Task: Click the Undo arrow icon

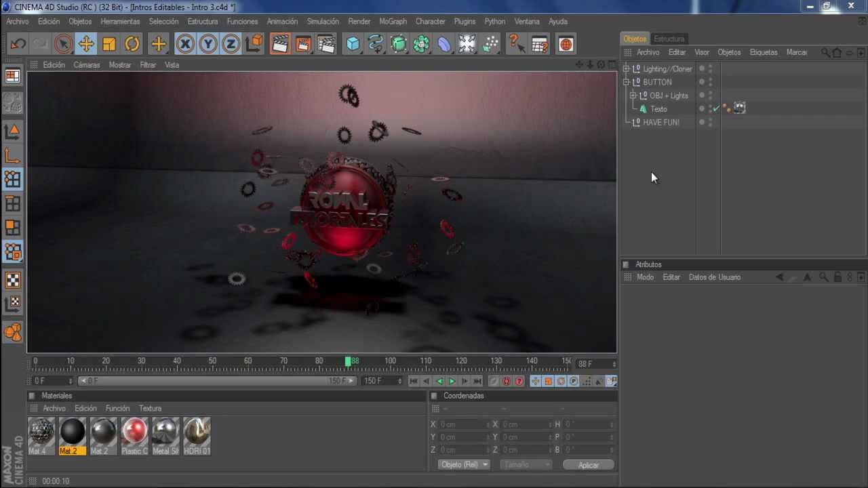Action: point(18,45)
